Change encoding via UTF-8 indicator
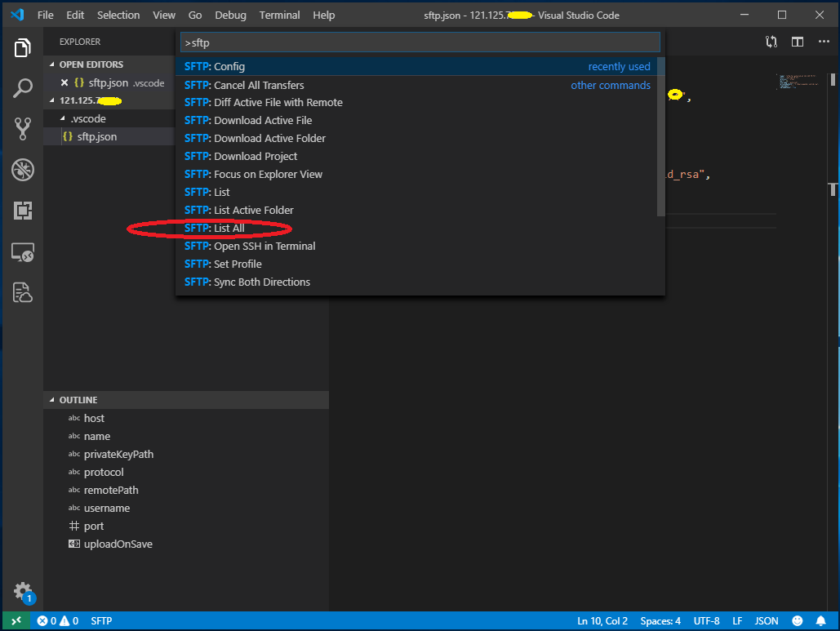This screenshot has height=631, width=840. [x=707, y=621]
